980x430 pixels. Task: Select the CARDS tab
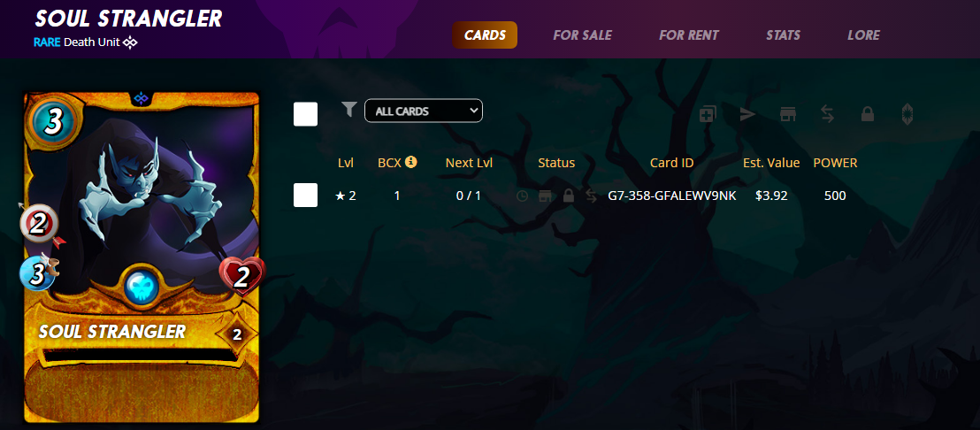point(485,35)
